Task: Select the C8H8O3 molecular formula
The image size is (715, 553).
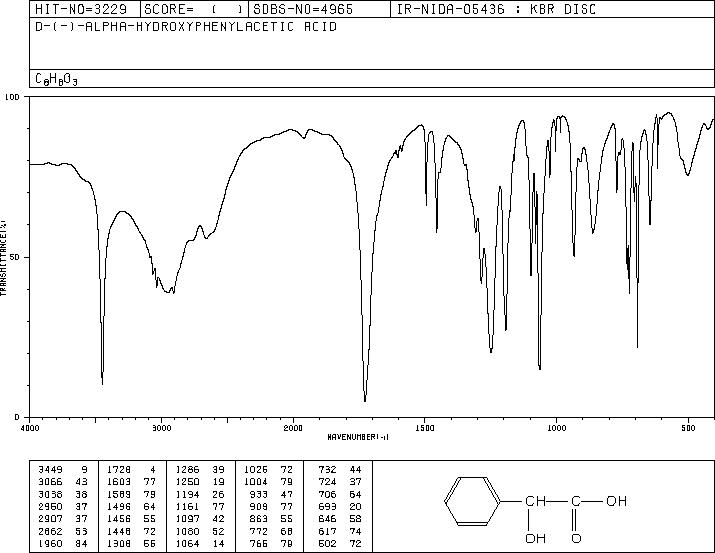Action: click(x=56, y=79)
